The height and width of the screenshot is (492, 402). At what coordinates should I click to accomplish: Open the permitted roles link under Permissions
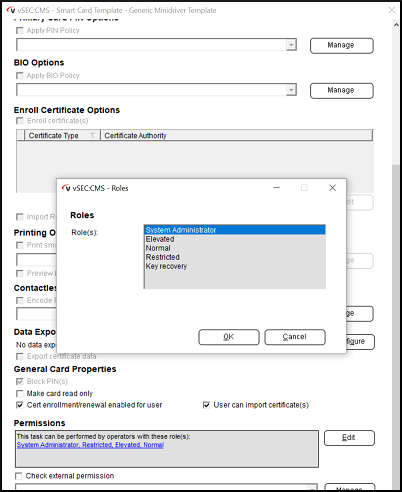90,445
